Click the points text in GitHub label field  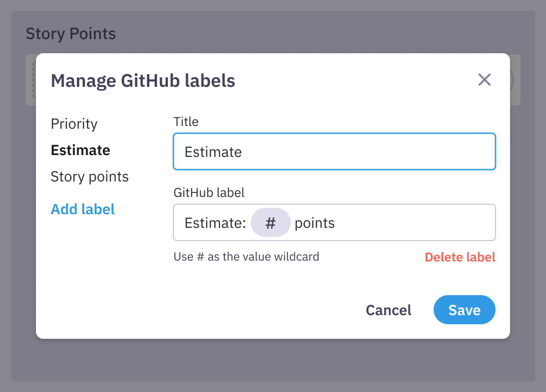(315, 222)
